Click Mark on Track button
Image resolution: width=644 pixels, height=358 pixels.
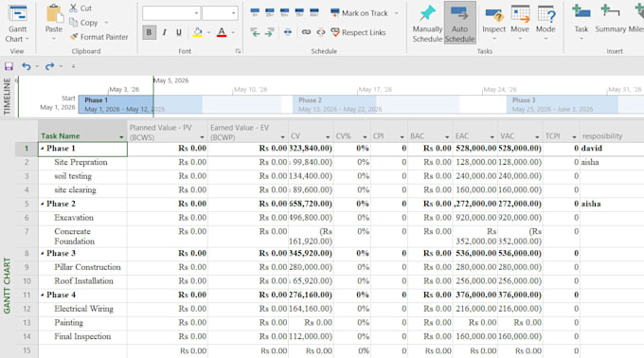(x=359, y=13)
